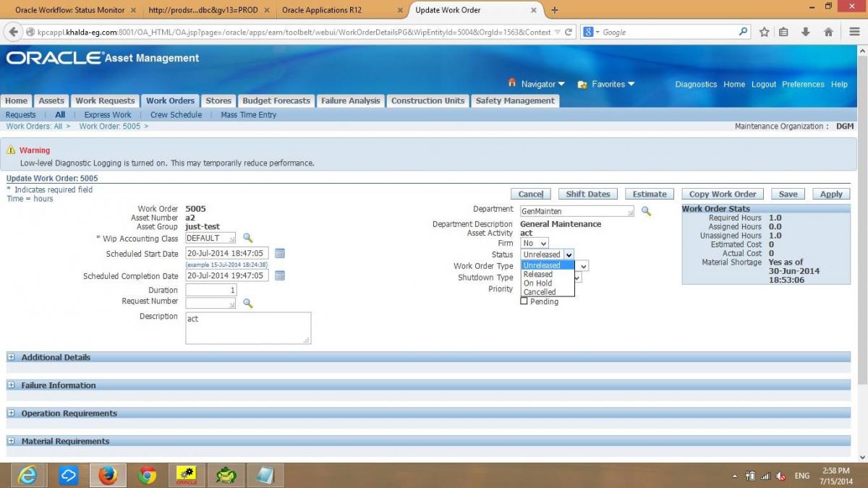Bookmark page with the star icon
Screen dimensions: 868x488
pyautogui.click(x=765, y=32)
